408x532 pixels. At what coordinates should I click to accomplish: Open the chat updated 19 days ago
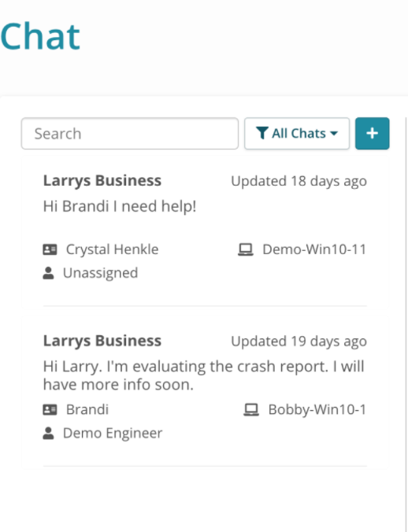click(205, 392)
